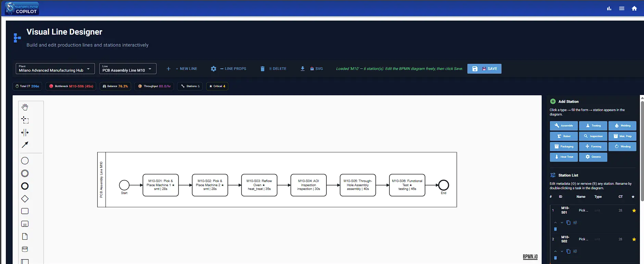Toggle the critical star for M10-S02
This screenshot has height=264, width=644.
click(x=634, y=239)
